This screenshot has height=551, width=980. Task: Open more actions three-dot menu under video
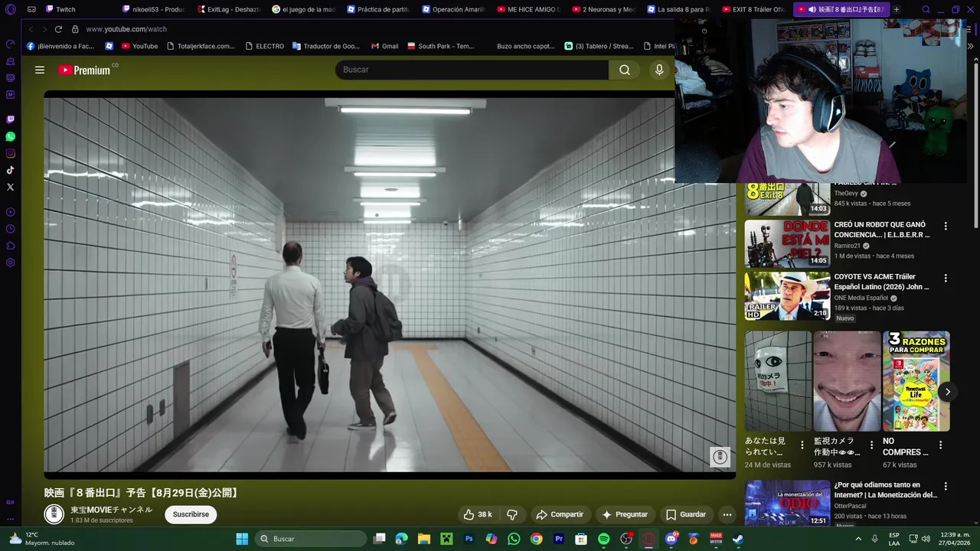(727, 514)
